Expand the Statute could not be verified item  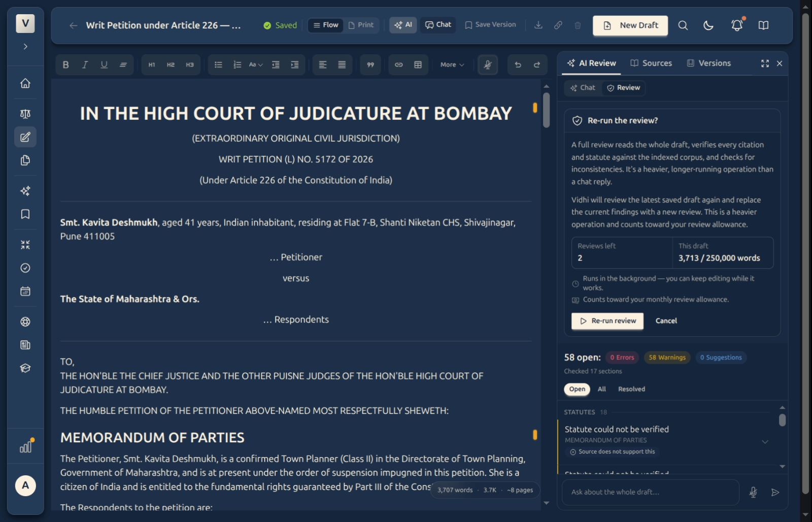(765, 442)
